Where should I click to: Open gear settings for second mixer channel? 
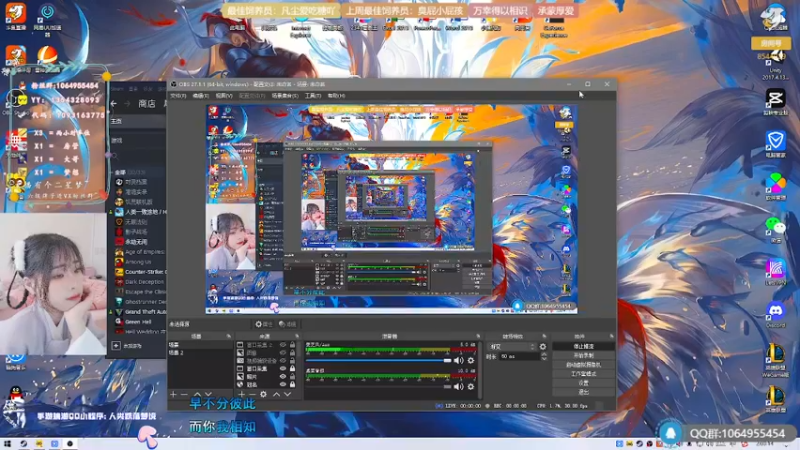[x=470, y=387]
